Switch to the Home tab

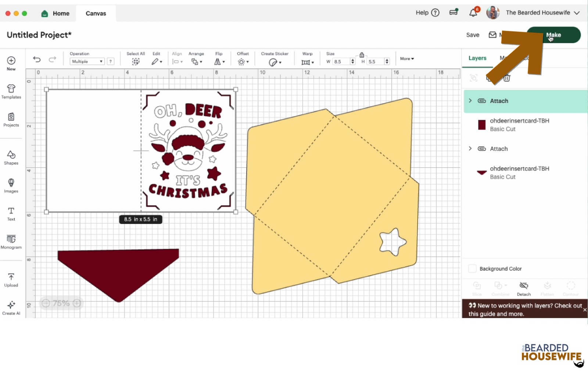(x=55, y=14)
